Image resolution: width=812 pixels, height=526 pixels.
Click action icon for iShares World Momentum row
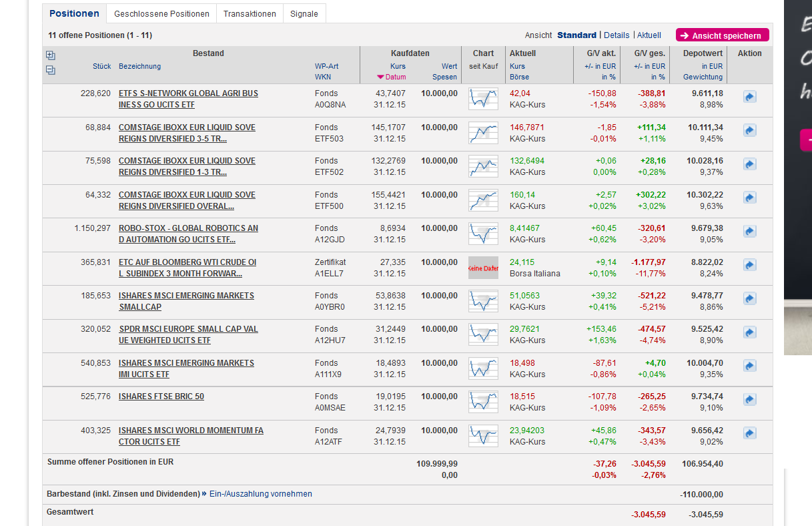tap(749, 434)
